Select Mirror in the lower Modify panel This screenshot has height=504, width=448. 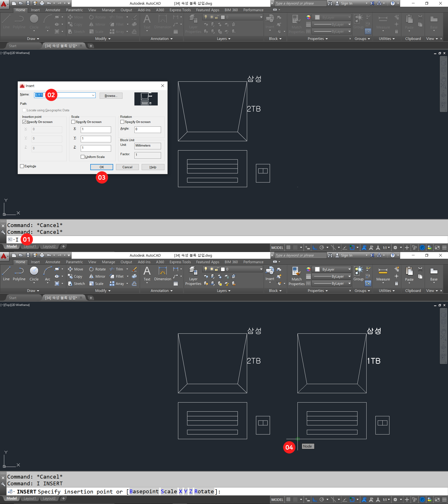(97, 276)
